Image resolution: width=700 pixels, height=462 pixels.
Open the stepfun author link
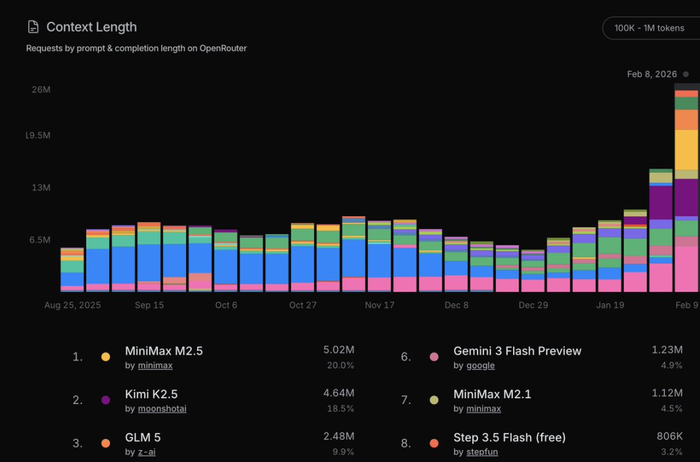click(482, 452)
